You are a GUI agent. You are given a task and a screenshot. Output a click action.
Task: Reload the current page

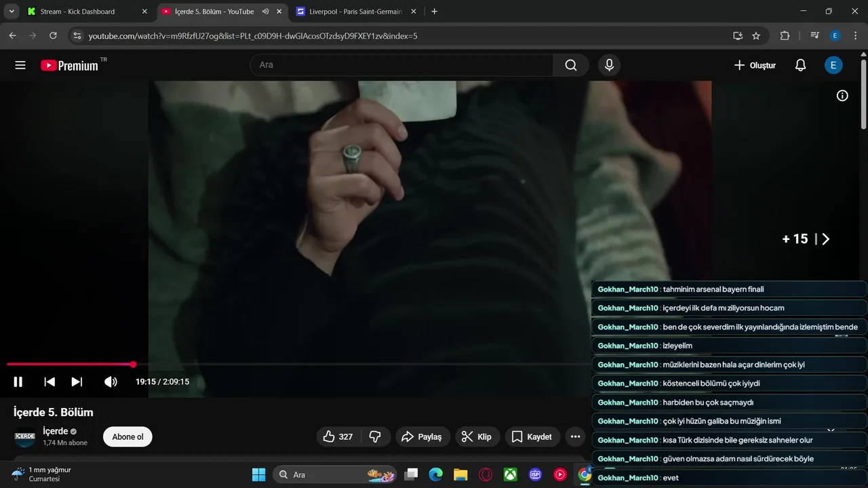click(x=53, y=36)
